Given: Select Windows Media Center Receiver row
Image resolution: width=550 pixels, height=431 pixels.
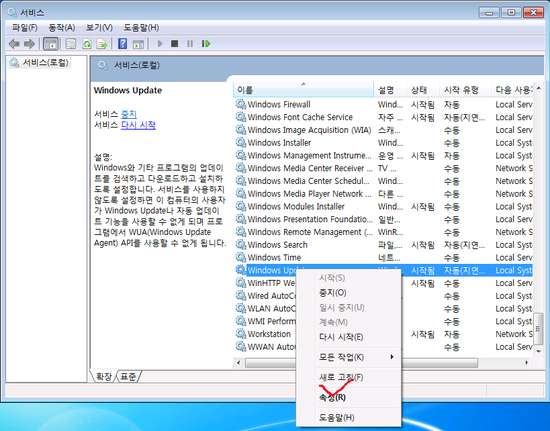Looking at the screenshot, I should coord(383,168).
